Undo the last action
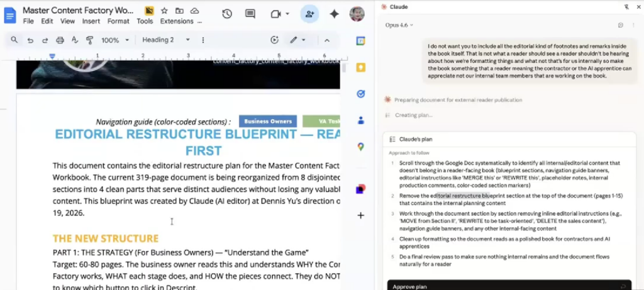 tap(30, 40)
